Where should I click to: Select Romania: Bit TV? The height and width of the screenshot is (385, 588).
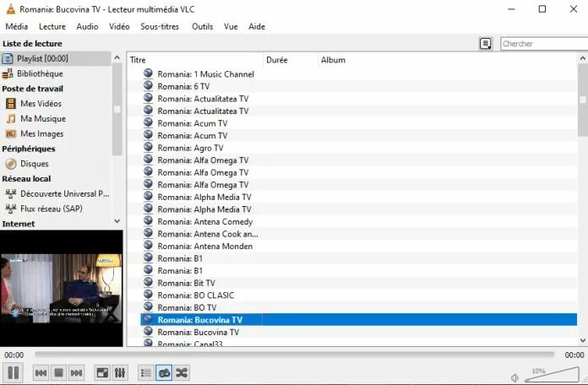[x=186, y=284]
